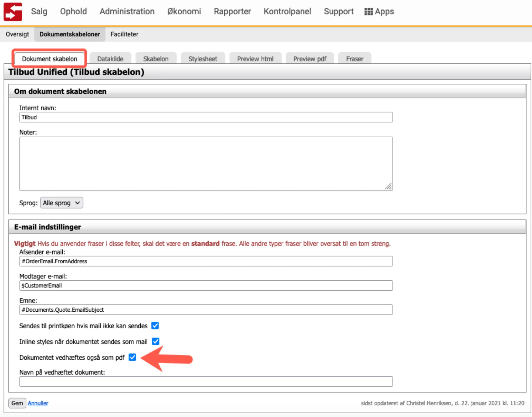
Task: Uncheck 'Dokumentet vedhæftes også som pdf'
Action: pyautogui.click(x=133, y=357)
